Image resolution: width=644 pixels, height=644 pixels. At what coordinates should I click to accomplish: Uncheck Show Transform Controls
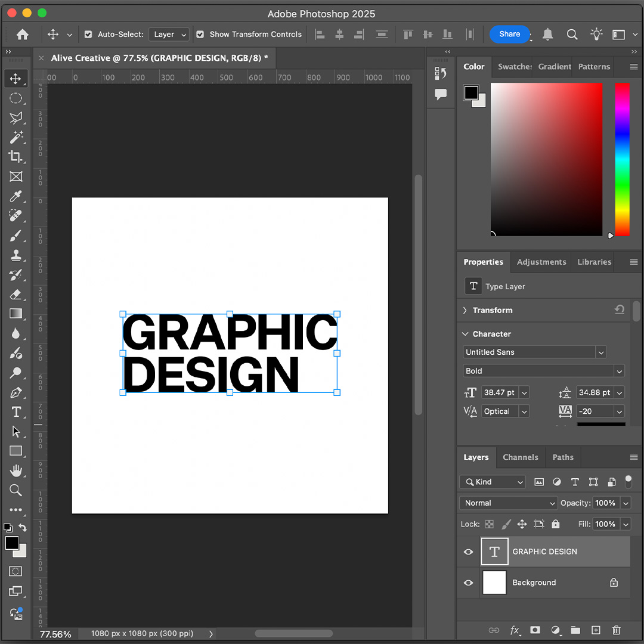tap(201, 34)
